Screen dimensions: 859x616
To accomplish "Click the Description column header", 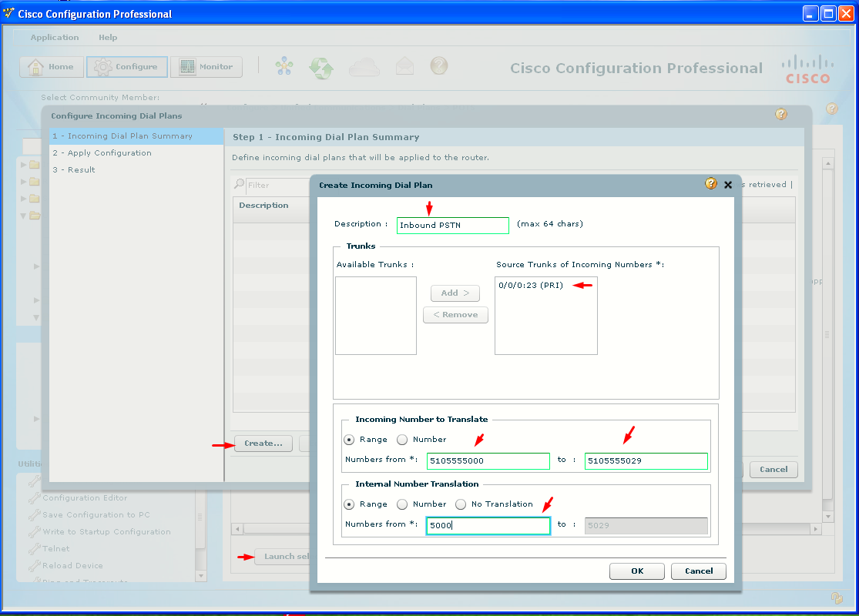I will coord(263,206).
